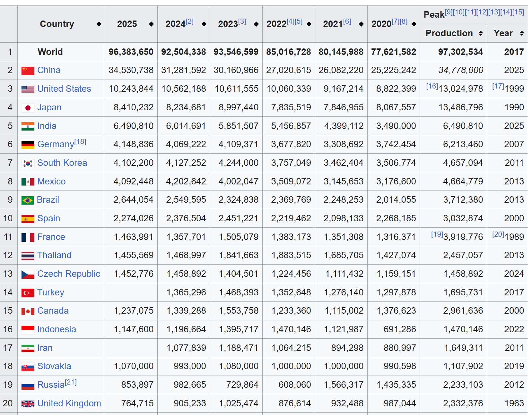The image size is (532, 415).
Task: Select United Kingdom's peak year 1963
Action: (x=514, y=403)
